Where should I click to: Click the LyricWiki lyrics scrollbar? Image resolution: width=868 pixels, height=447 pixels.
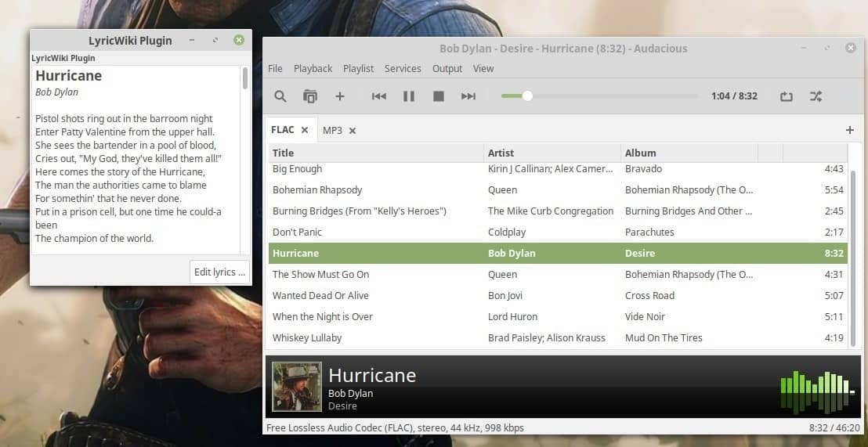tap(244, 78)
